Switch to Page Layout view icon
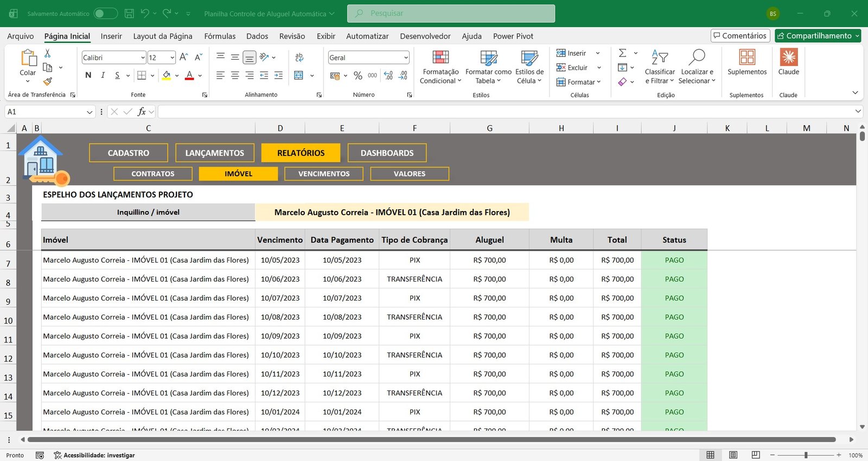868x461 pixels. pos(733,455)
